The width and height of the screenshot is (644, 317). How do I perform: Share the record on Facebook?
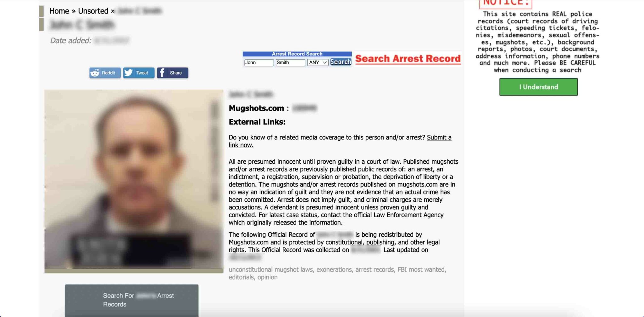pyautogui.click(x=173, y=73)
